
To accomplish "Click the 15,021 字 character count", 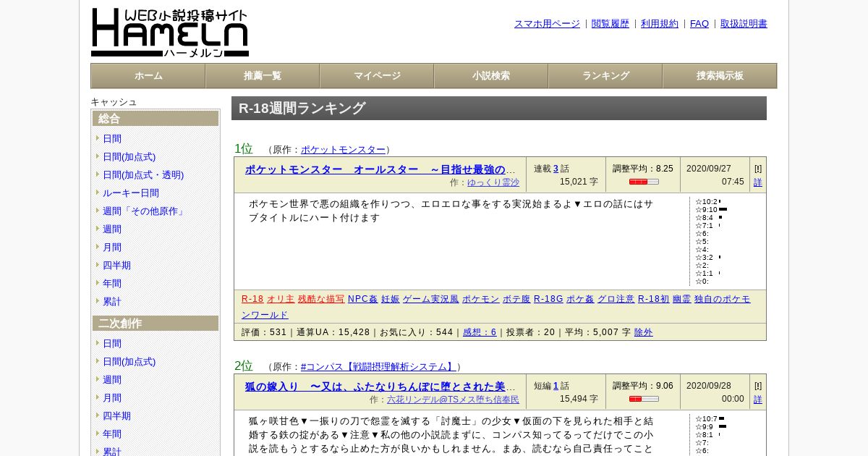I will [579, 182].
